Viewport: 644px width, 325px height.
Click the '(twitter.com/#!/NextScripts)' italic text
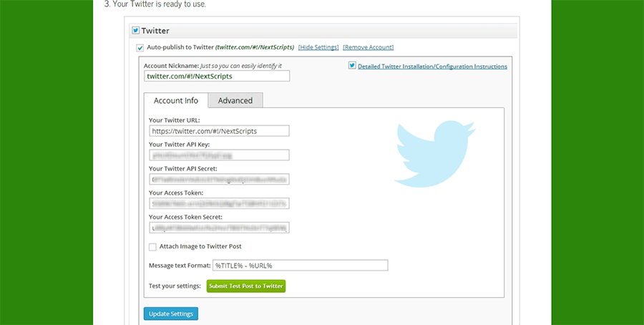(255, 47)
